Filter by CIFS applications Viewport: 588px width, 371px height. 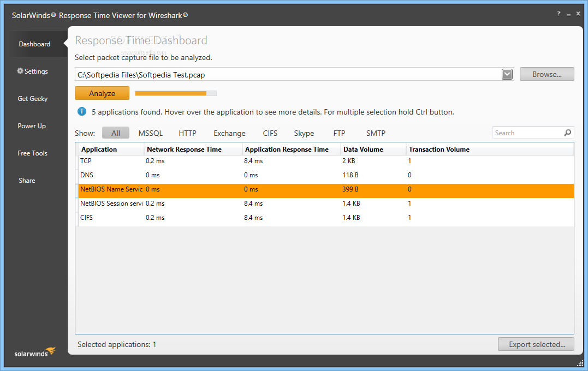[x=270, y=133]
